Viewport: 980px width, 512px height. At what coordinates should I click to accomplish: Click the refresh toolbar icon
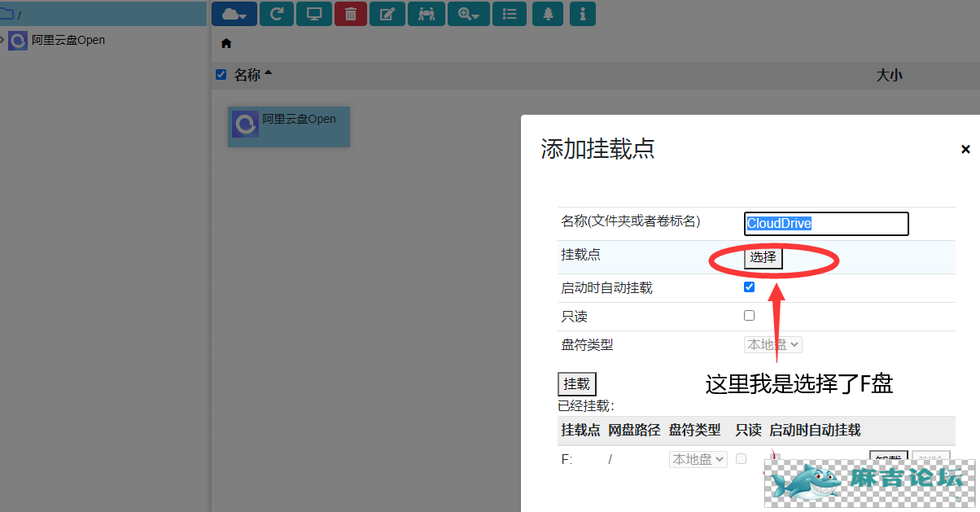coord(276,14)
